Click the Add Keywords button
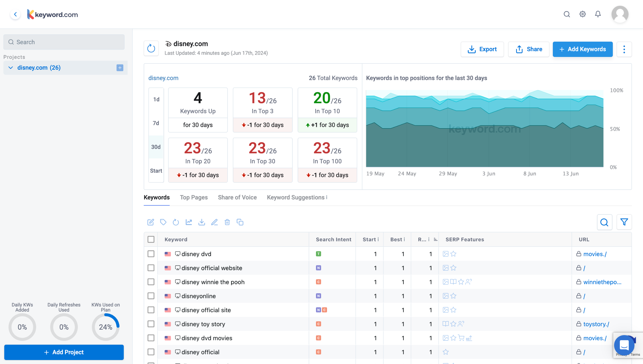The width and height of the screenshot is (643, 364). click(582, 49)
